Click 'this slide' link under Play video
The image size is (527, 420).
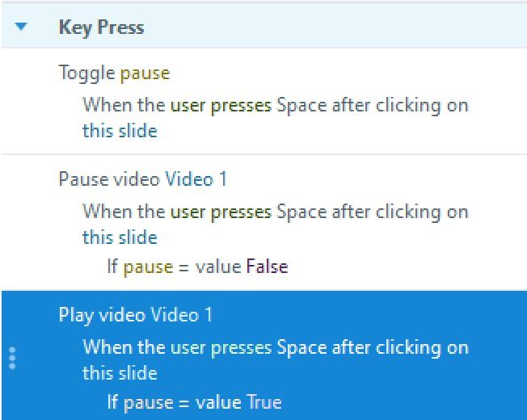[120, 373]
